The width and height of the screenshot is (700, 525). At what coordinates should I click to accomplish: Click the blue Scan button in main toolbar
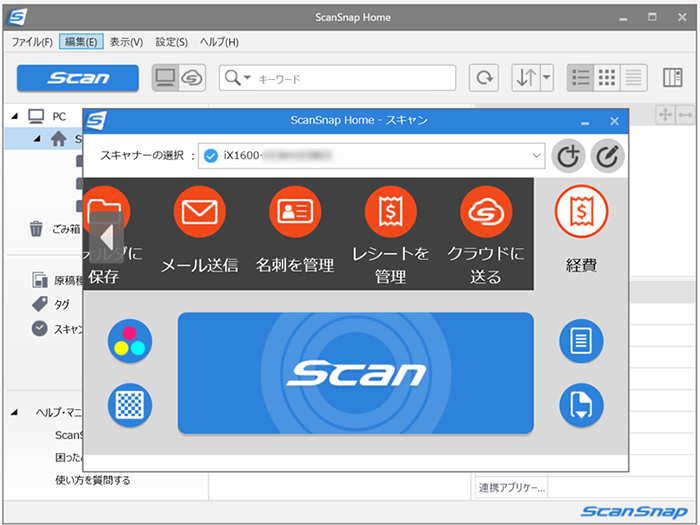point(78,78)
